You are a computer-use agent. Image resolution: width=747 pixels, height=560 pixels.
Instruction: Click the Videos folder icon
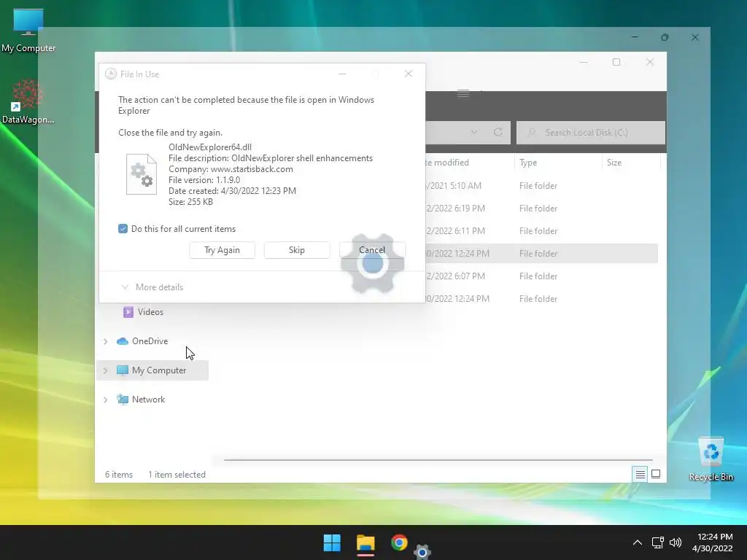click(x=128, y=312)
